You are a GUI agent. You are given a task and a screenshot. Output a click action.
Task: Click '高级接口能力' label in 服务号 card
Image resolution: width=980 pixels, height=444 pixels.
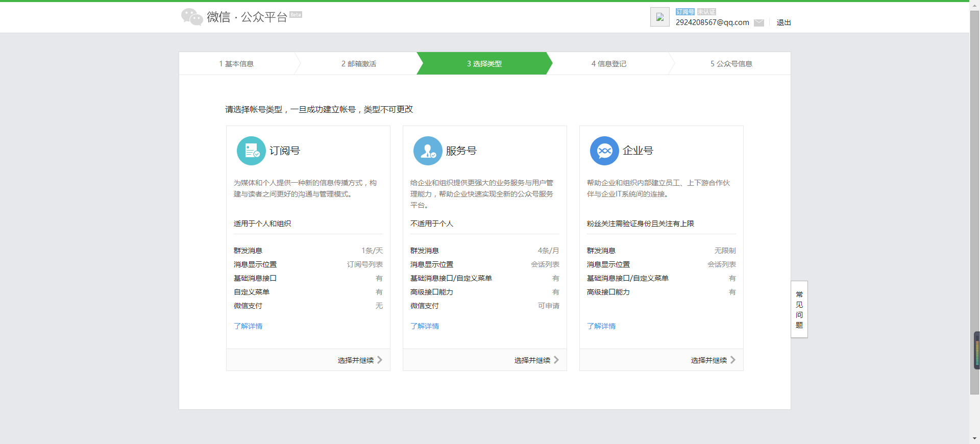(x=432, y=292)
